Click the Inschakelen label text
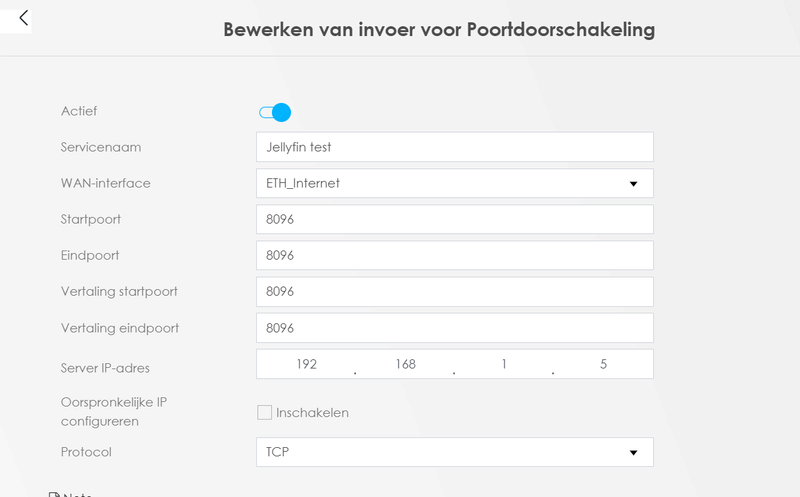 pos(315,412)
